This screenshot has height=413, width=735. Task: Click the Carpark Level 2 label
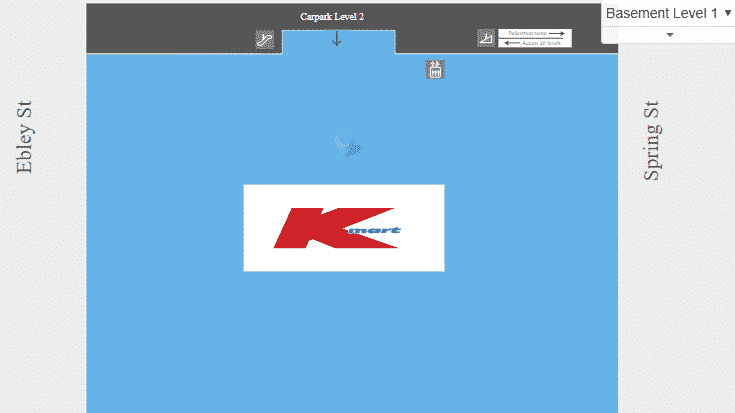[332, 17]
